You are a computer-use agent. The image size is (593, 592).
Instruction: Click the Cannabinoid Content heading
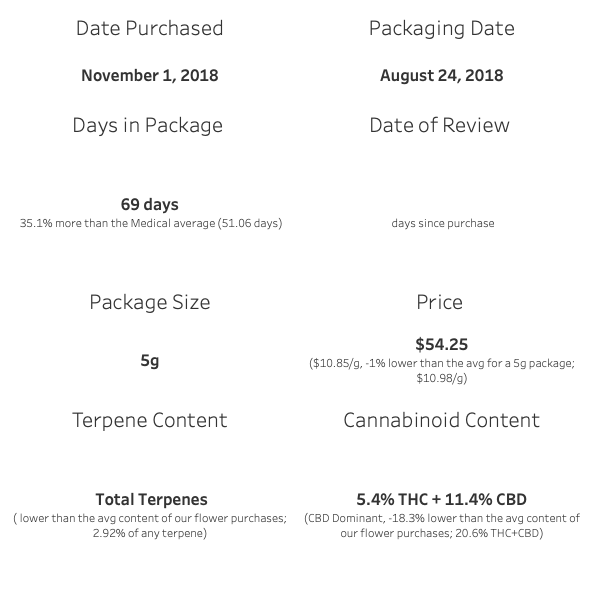[441, 420]
